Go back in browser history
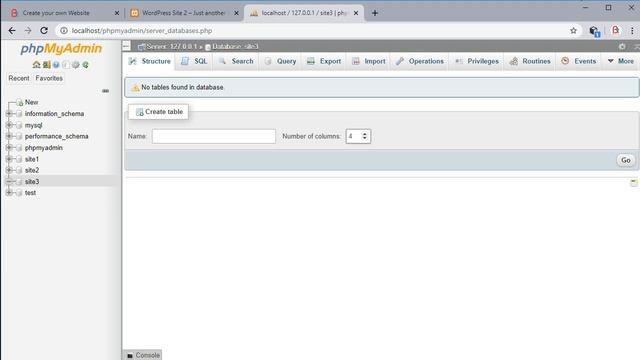This screenshot has width=640, height=360. tap(12, 31)
